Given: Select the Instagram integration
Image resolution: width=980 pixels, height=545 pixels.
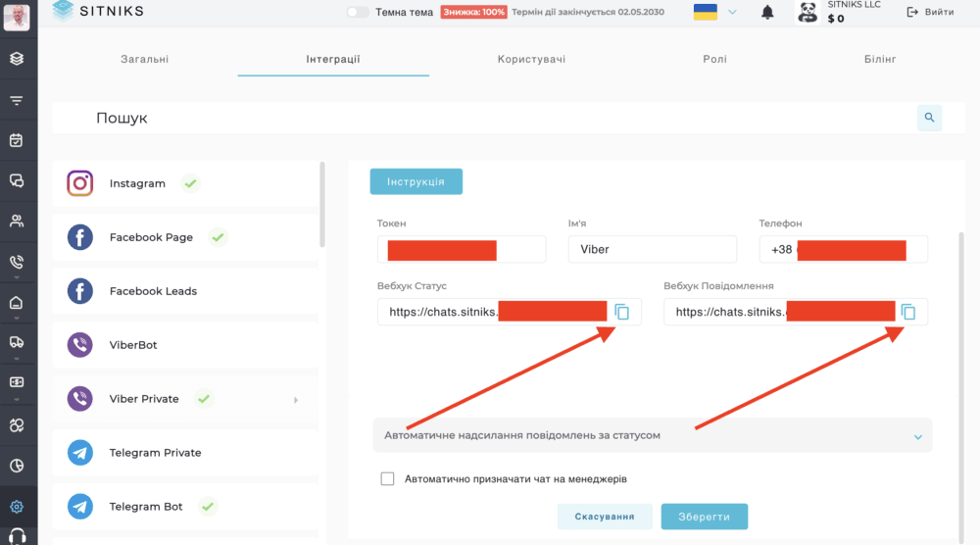Looking at the screenshot, I should pyautogui.click(x=185, y=183).
